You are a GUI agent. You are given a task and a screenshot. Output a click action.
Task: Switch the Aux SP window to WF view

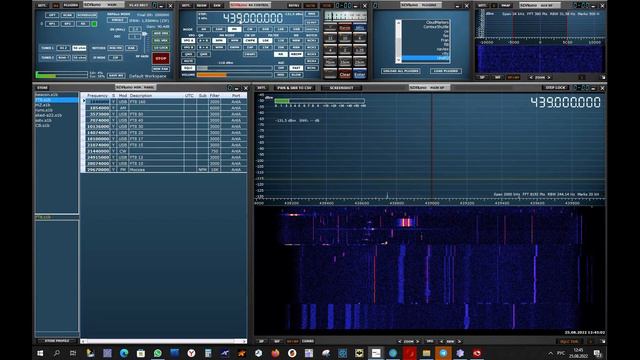[x=497, y=77]
